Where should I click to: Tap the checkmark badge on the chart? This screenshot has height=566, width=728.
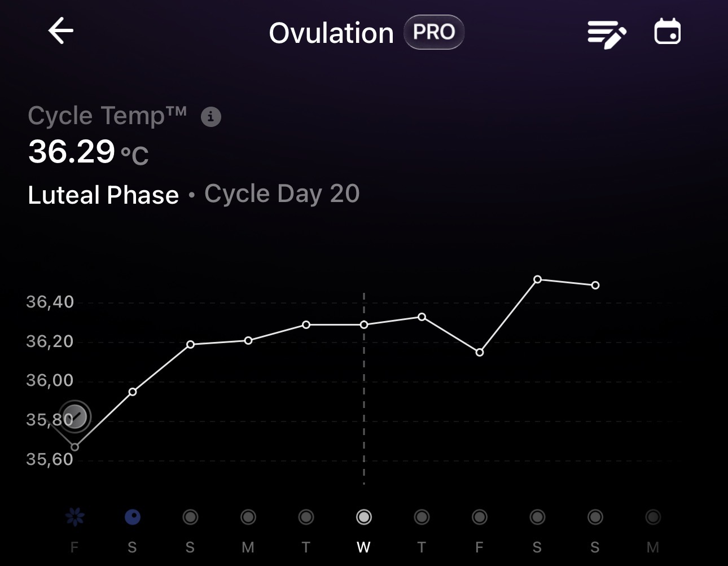pyautogui.click(x=75, y=417)
